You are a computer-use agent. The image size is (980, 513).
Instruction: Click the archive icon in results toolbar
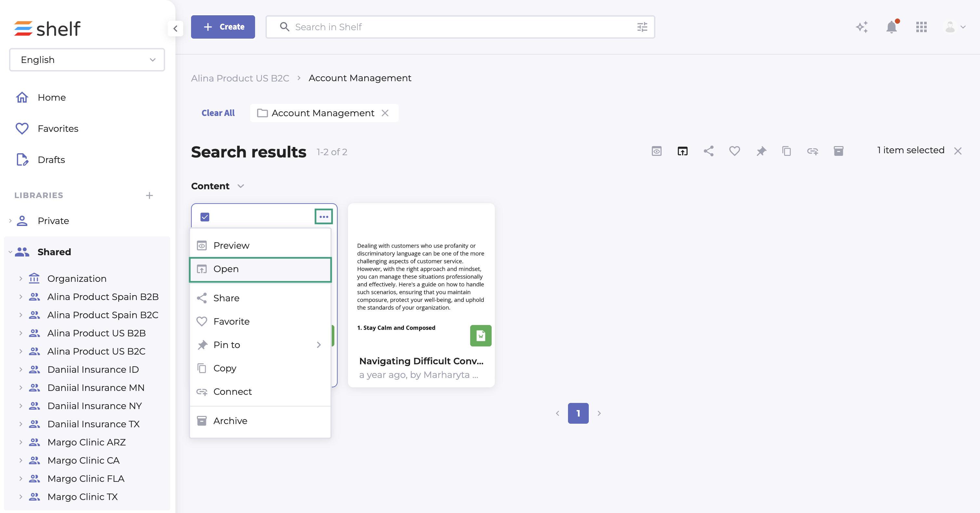pos(838,151)
